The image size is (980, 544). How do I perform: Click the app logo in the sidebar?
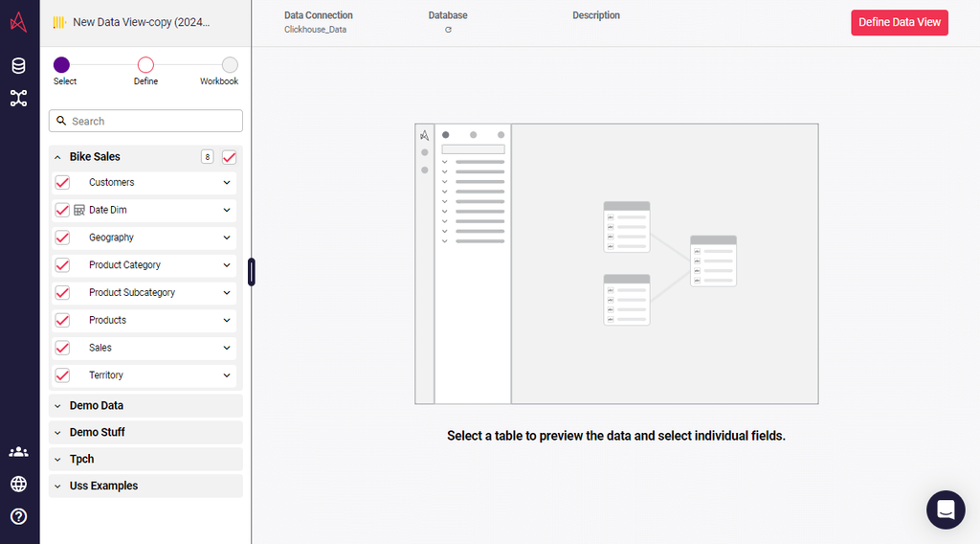[18, 21]
